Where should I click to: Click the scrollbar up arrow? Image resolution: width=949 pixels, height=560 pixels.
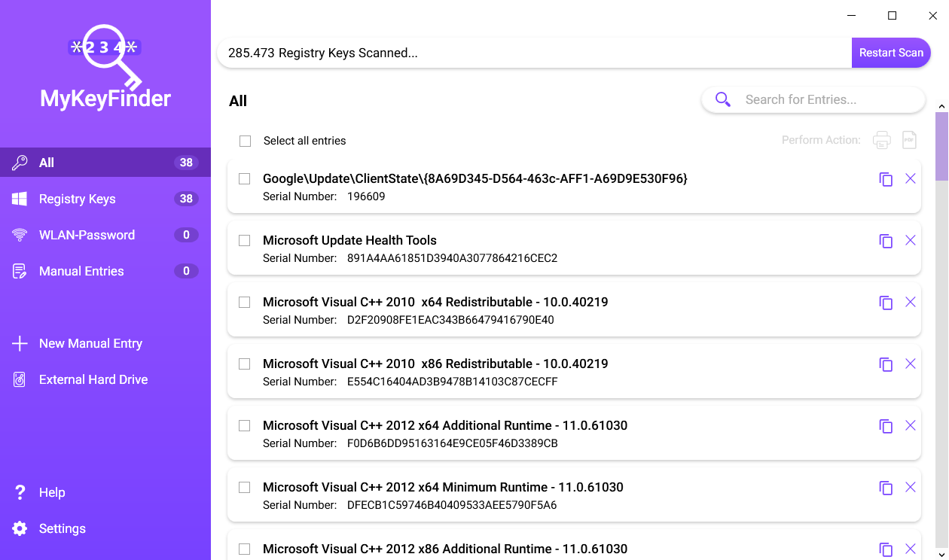click(941, 106)
